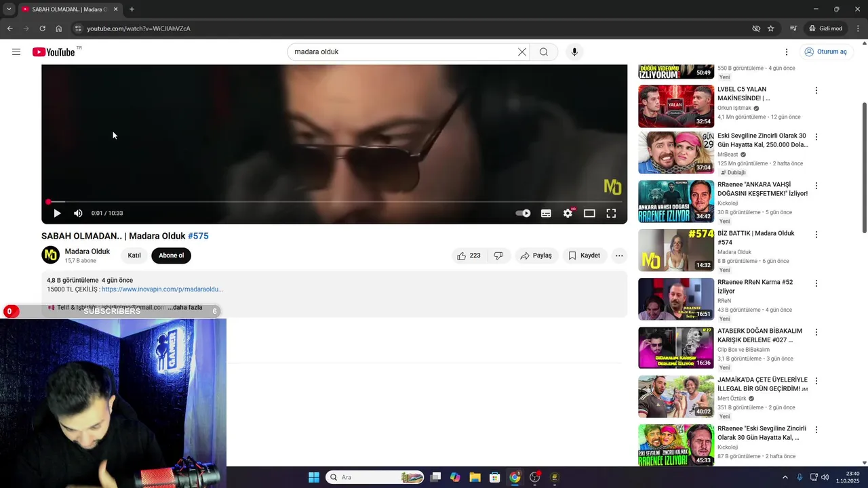This screenshot has height=488, width=868.
Task: Click the magnifier search button
Action: point(544,52)
